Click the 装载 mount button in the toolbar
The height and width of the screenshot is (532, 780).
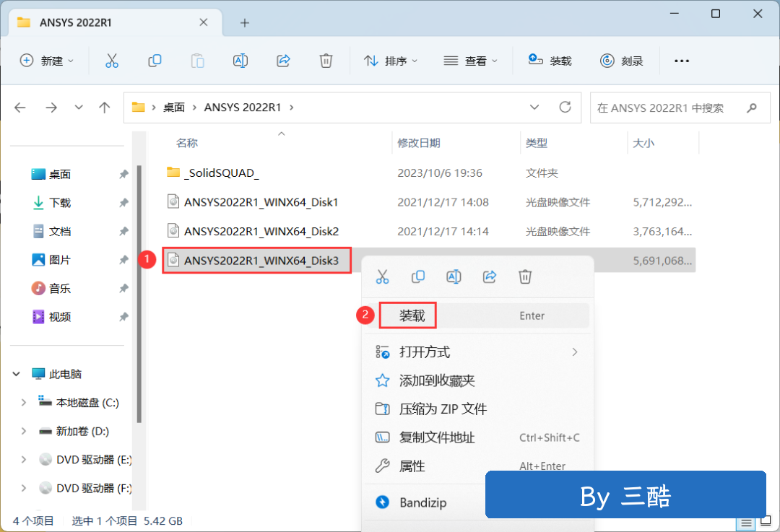point(550,61)
